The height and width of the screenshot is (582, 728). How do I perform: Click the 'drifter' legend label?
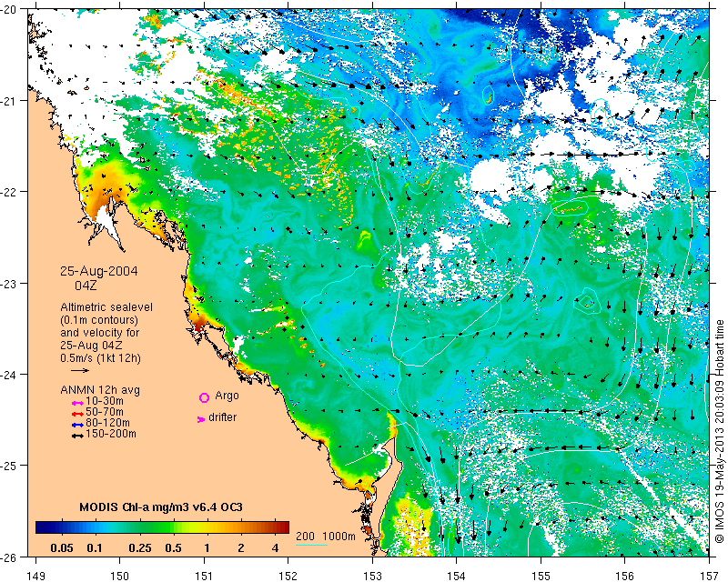pos(222,417)
